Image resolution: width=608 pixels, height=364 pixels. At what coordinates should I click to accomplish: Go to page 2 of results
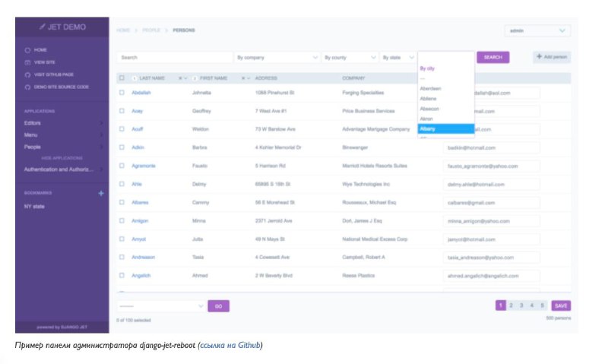(x=511, y=305)
